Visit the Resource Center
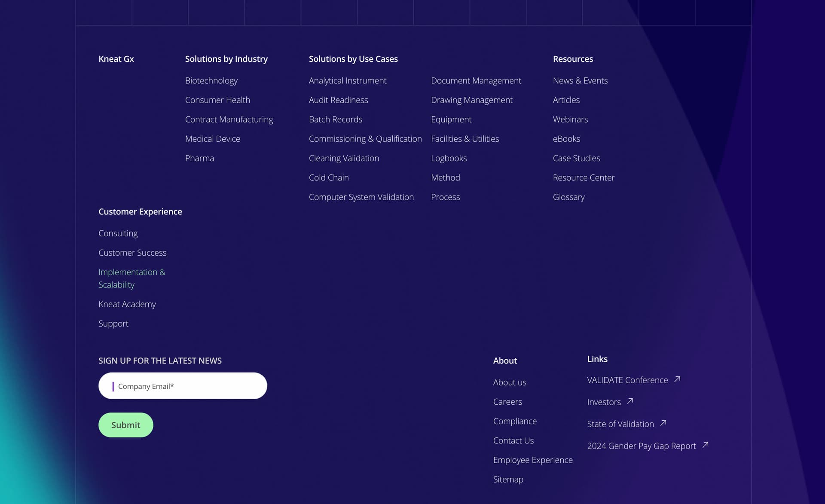The image size is (825, 504). pyautogui.click(x=584, y=177)
